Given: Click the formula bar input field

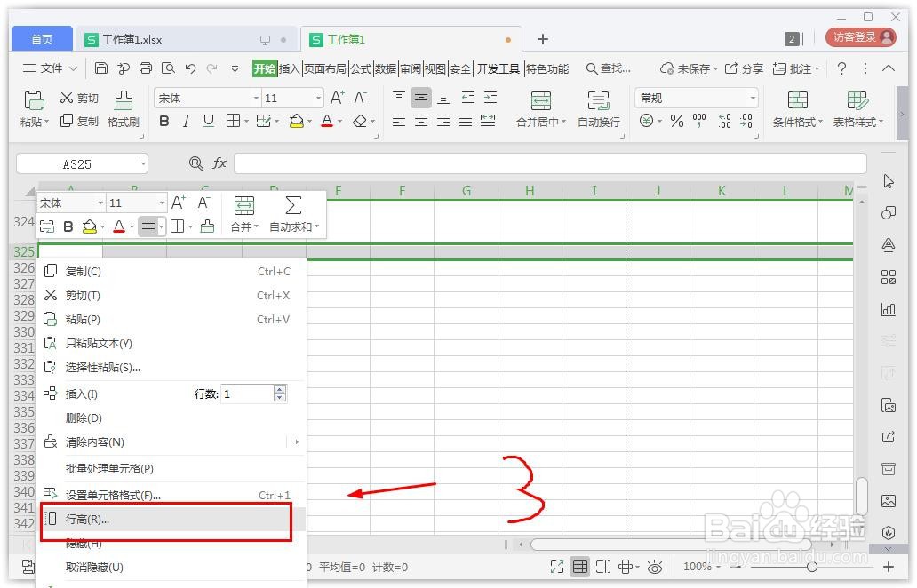Looking at the screenshot, I should pos(550,163).
